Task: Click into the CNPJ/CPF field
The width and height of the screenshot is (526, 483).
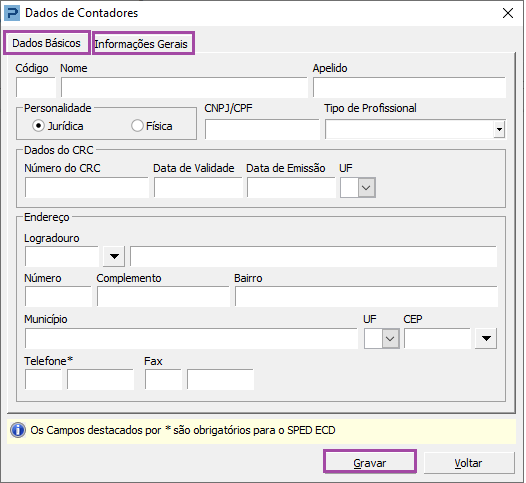Action: [x=262, y=129]
